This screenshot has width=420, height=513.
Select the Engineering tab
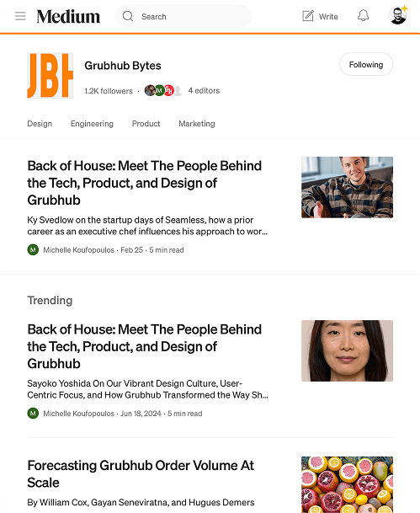[x=92, y=124]
